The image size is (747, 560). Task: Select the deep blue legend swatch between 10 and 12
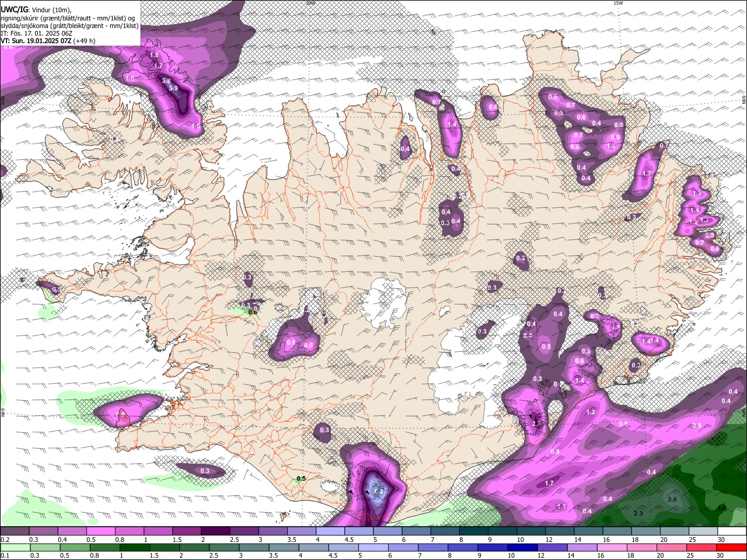522,547
